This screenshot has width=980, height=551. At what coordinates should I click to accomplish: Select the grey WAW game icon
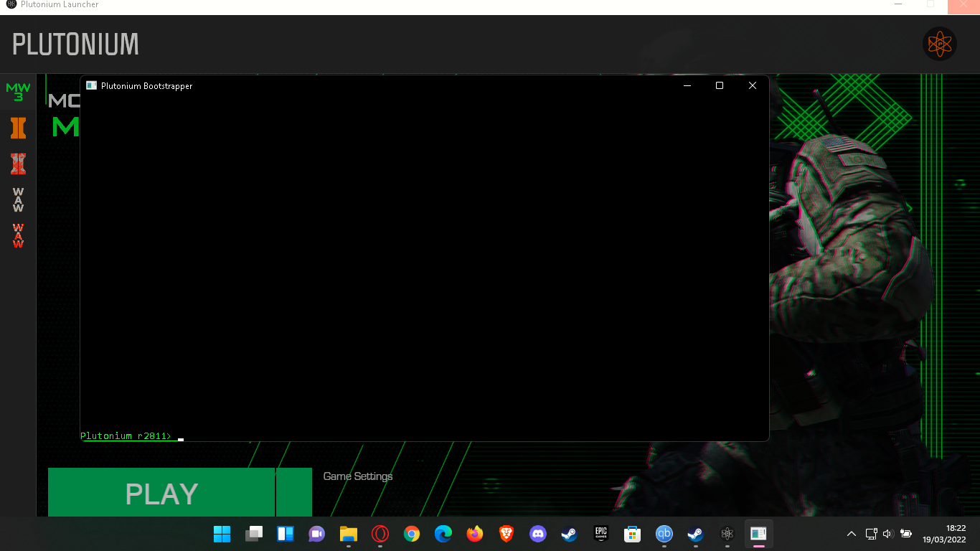[18, 200]
